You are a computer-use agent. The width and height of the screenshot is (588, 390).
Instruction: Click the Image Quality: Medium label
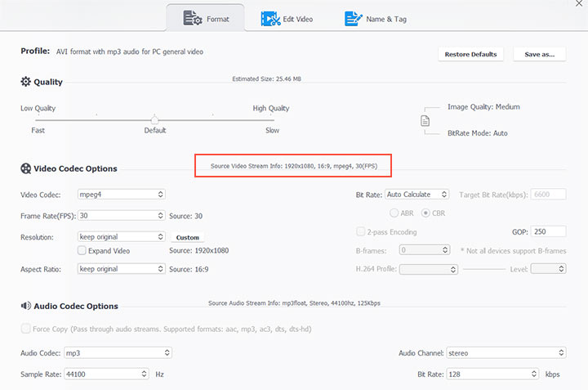tap(483, 107)
